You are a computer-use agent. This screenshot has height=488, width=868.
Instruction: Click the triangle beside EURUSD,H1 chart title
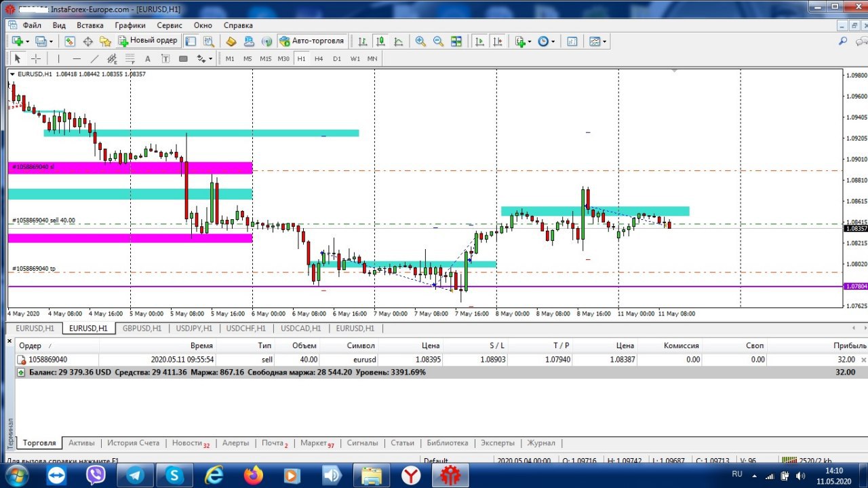[x=12, y=74]
